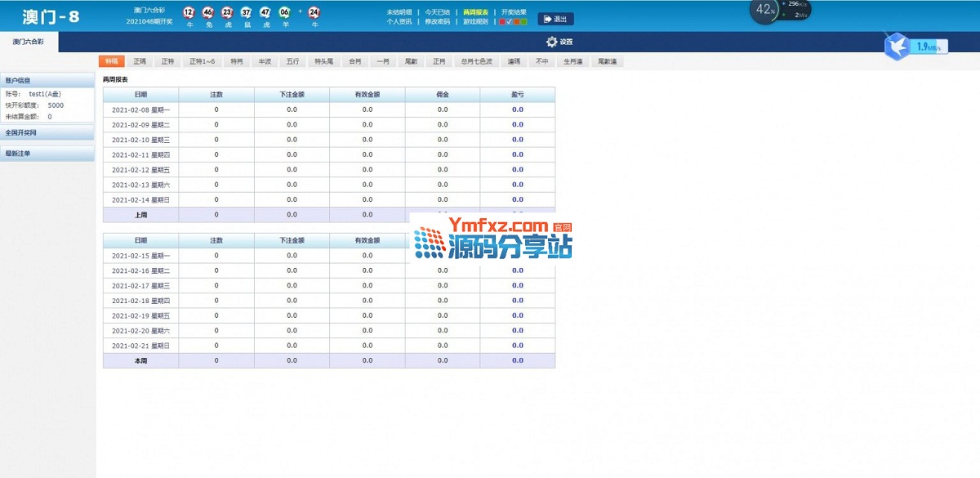980x478 pixels.
Task: Click lottery ball number 46
Action: [x=208, y=12]
